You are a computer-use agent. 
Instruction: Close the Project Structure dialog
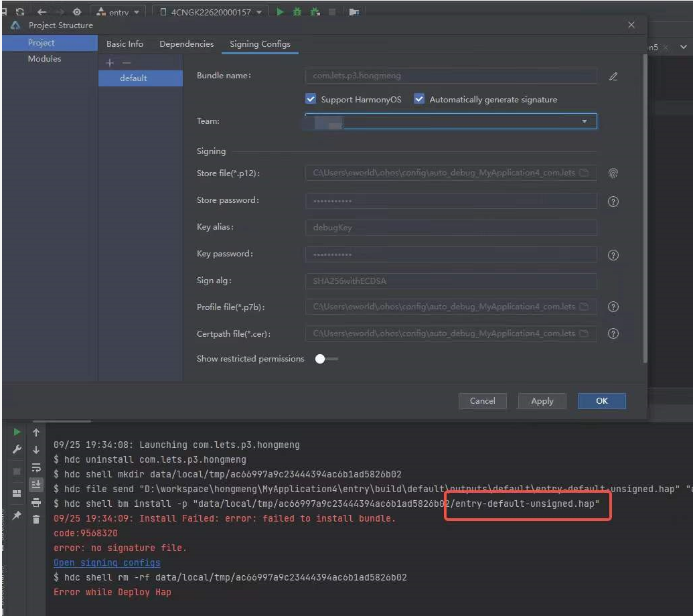(631, 25)
